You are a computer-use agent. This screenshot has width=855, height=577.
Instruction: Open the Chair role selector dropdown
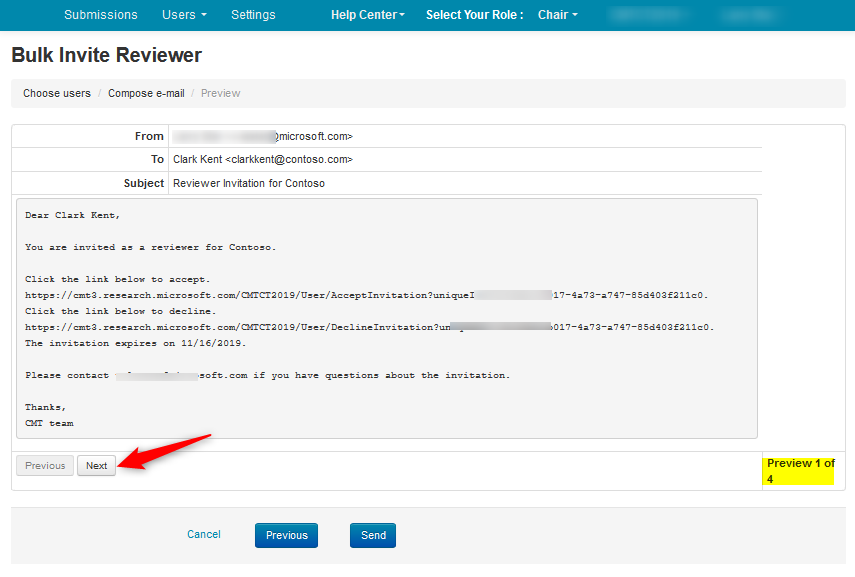pos(557,15)
